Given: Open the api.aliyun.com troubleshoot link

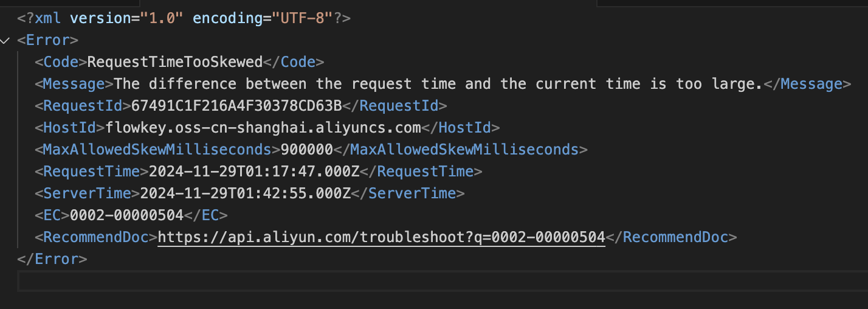Looking at the screenshot, I should (381, 237).
